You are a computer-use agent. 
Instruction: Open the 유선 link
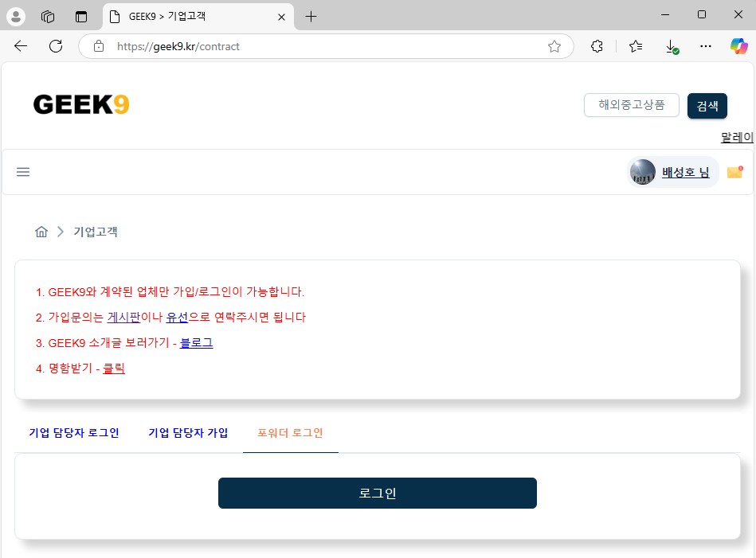pyautogui.click(x=177, y=317)
